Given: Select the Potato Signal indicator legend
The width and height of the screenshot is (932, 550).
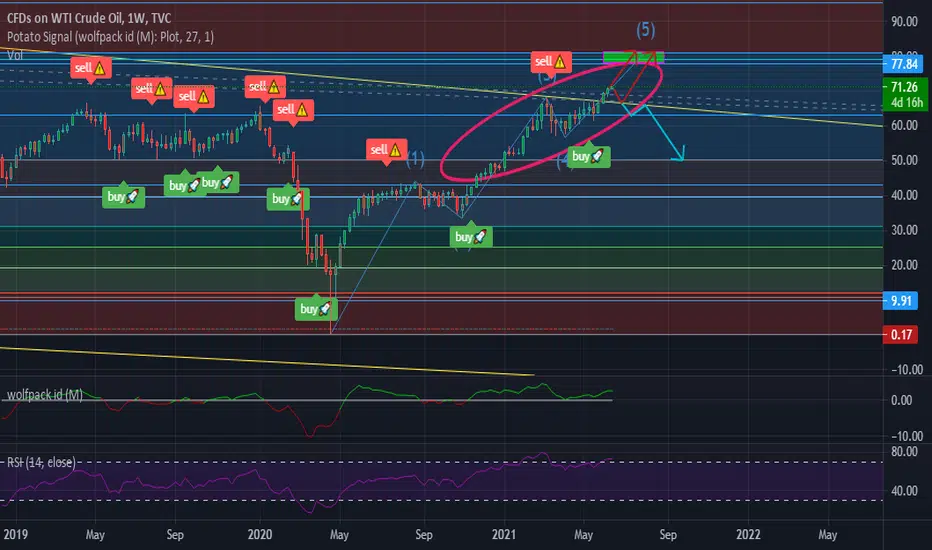Looking at the screenshot, I should point(111,37).
